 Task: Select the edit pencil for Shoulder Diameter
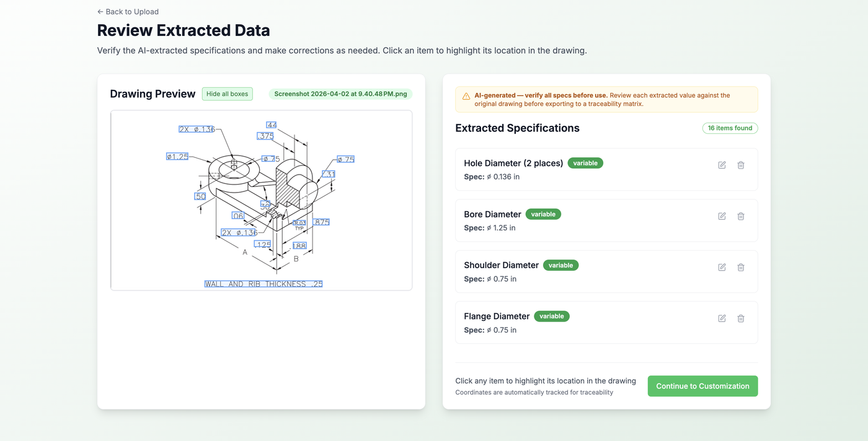point(722,267)
